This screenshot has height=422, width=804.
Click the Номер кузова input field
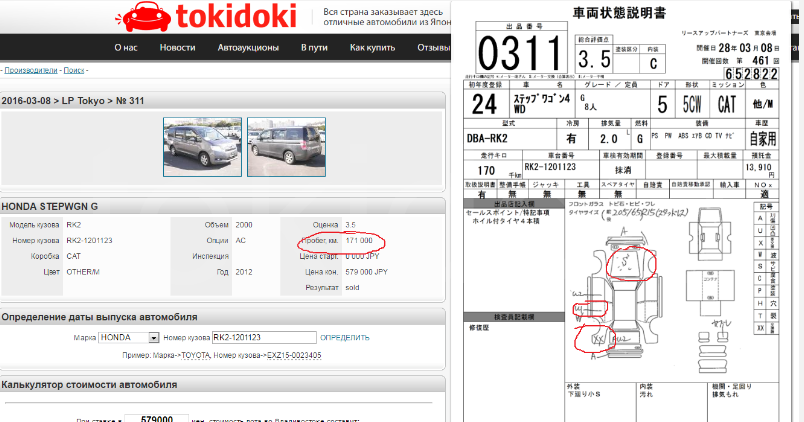(264, 337)
